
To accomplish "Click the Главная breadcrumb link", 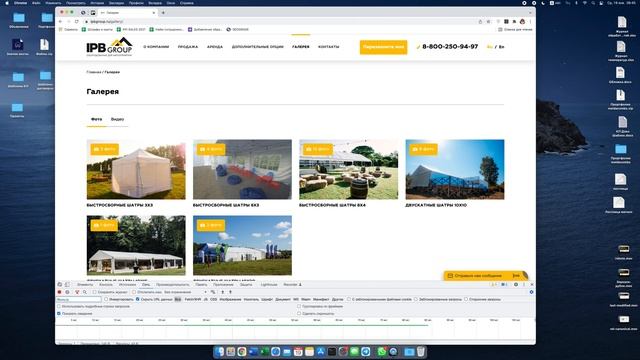I will [94, 72].
